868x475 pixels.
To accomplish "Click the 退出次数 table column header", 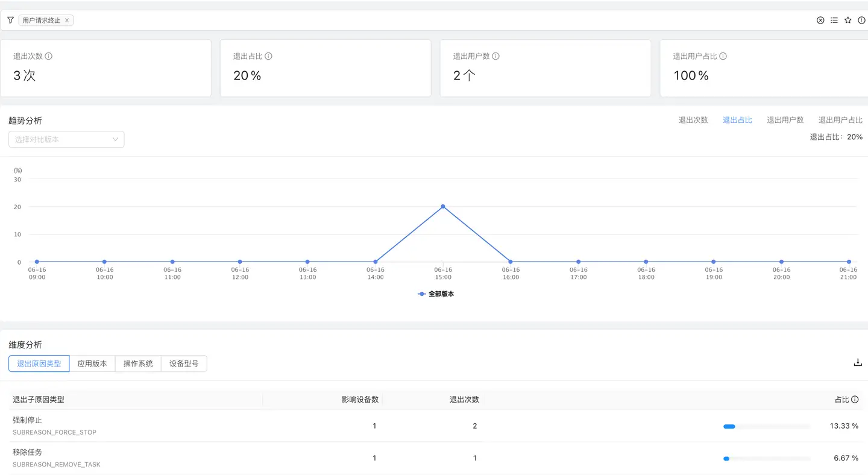I will (464, 400).
